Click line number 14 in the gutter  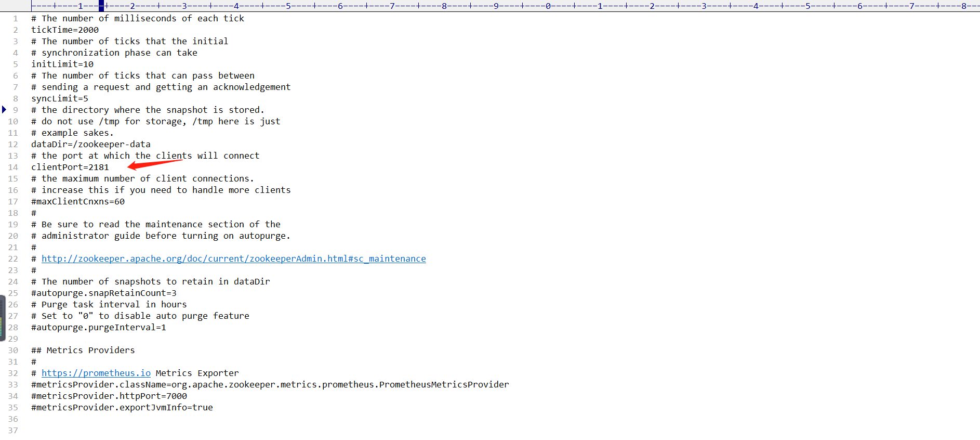(13, 167)
